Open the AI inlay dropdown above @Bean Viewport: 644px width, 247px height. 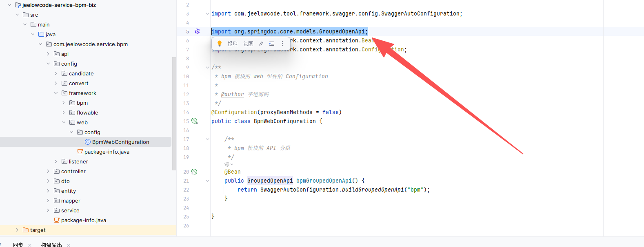[x=229, y=164]
